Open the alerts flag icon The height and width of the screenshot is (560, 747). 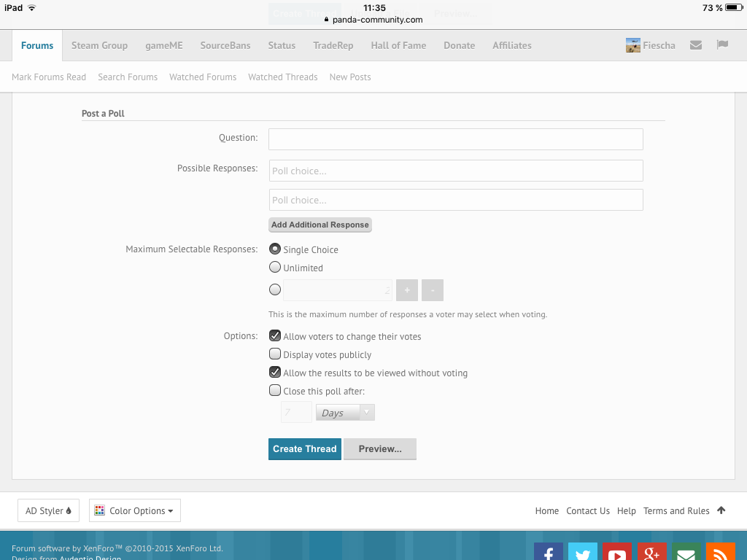click(722, 45)
